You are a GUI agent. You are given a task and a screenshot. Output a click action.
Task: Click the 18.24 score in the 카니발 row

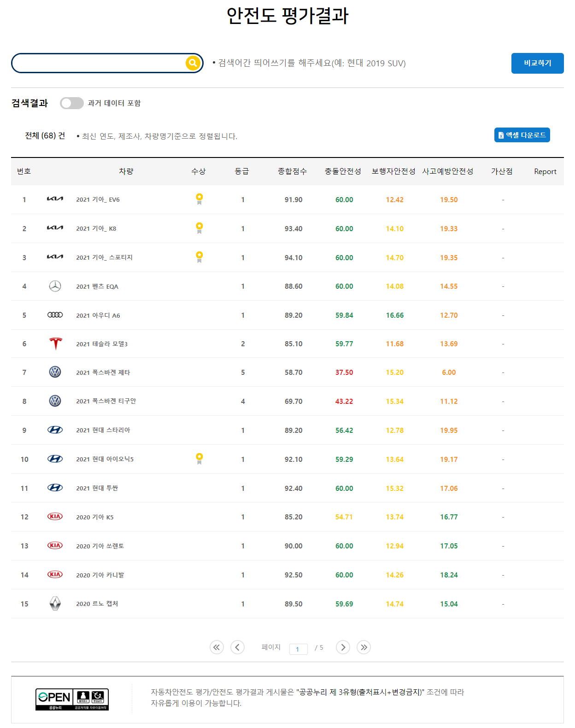click(449, 575)
